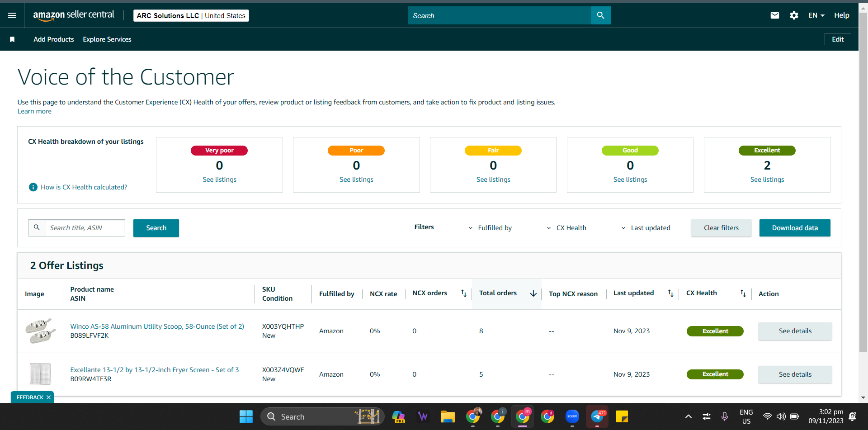
Task: Open the EN language dropdown
Action: click(816, 15)
